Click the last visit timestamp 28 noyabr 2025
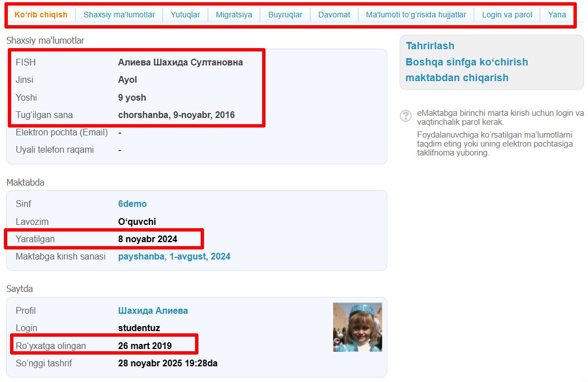Screen dimensions: 588x382 (x=168, y=364)
